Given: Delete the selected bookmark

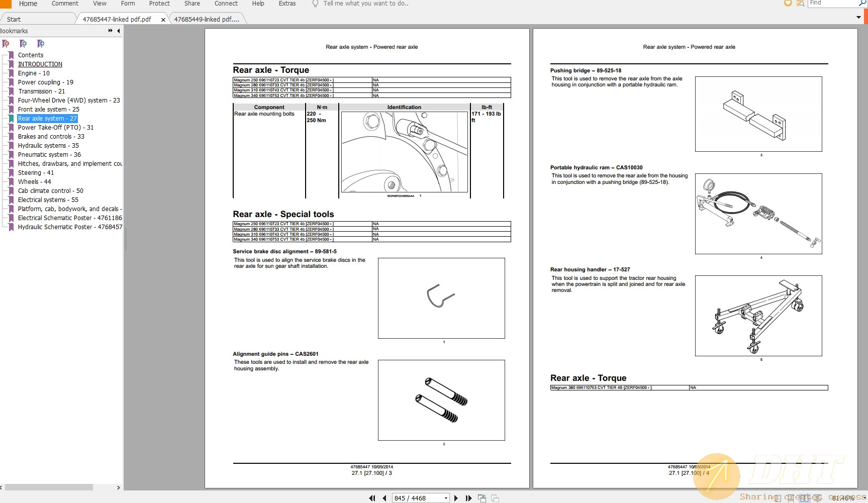Looking at the screenshot, I should click(6, 44).
